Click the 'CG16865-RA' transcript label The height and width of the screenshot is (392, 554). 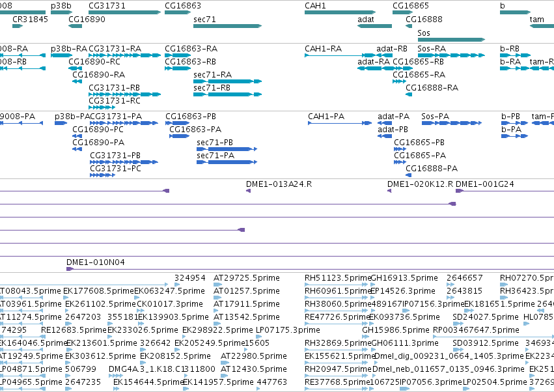(x=419, y=75)
